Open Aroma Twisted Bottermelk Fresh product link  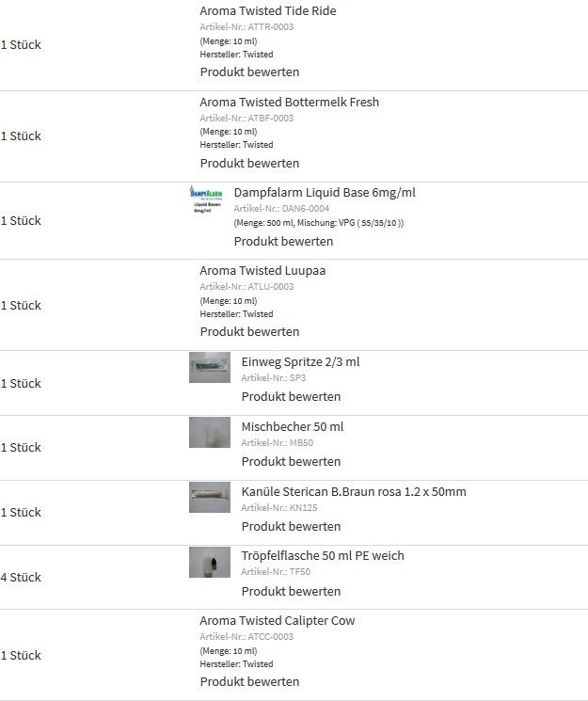tap(290, 102)
